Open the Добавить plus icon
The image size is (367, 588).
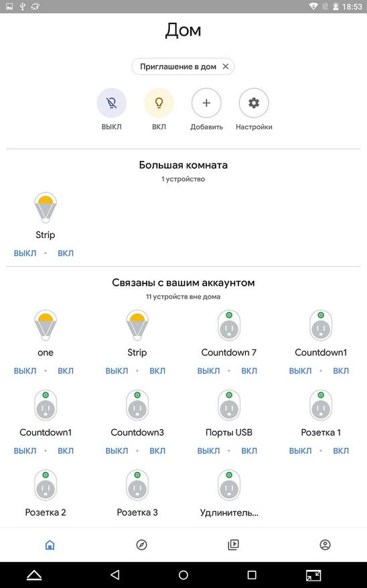pos(206,103)
